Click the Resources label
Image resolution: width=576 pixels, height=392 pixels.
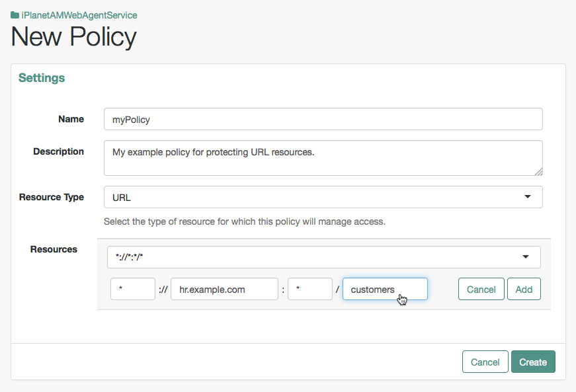point(54,249)
